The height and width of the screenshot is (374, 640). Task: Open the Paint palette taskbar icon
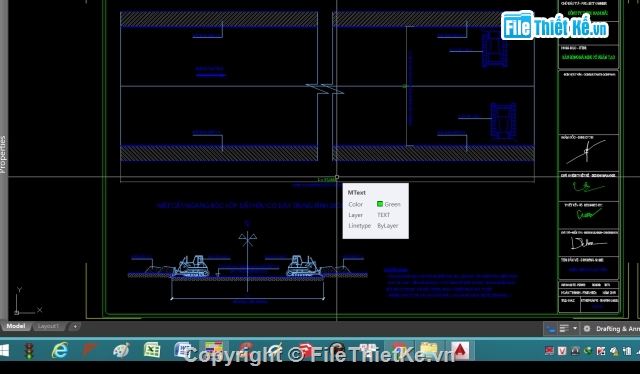coord(121,350)
